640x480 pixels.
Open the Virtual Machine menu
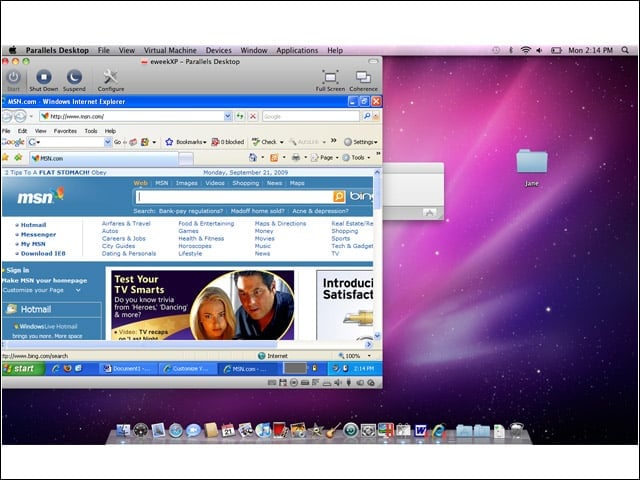[170, 50]
